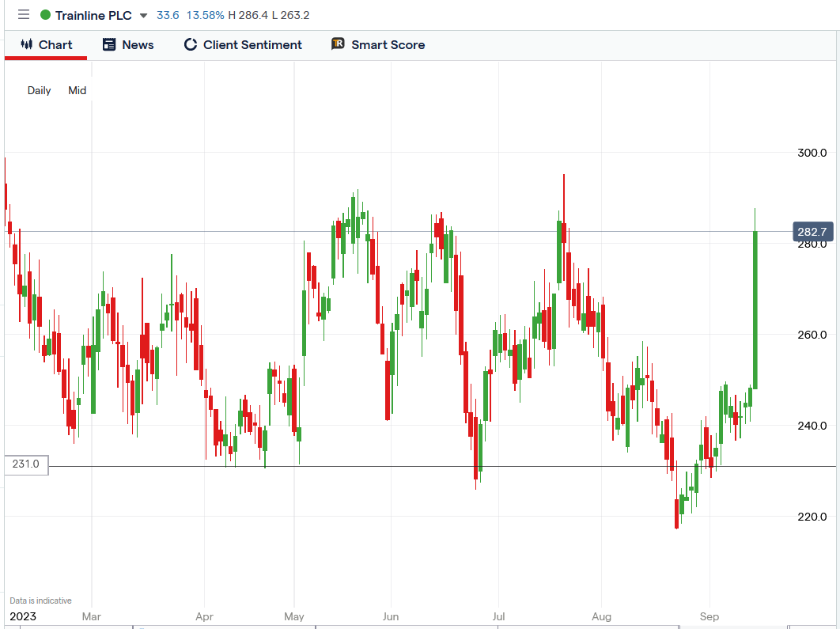Click the 220.0 price axis label

click(x=812, y=517)
